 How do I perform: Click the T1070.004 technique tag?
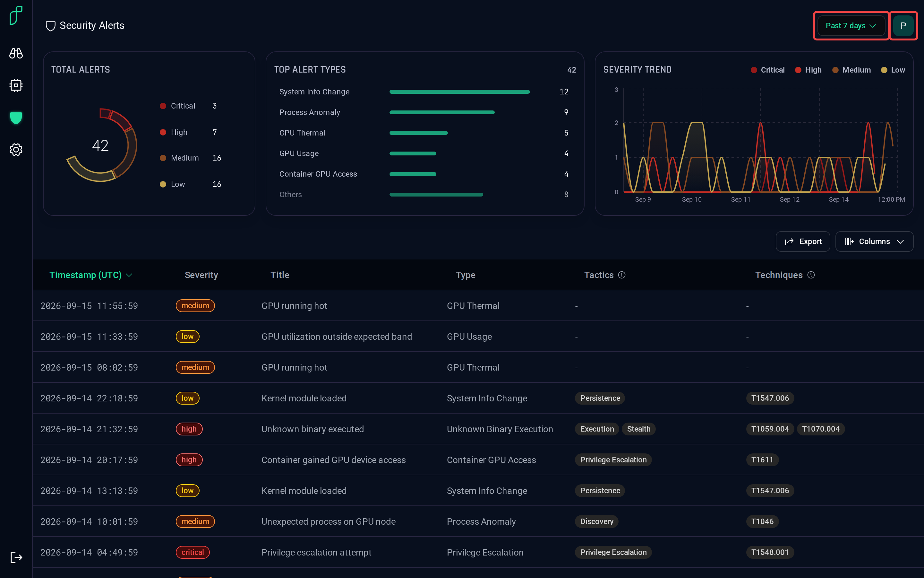tap(820, 429)
